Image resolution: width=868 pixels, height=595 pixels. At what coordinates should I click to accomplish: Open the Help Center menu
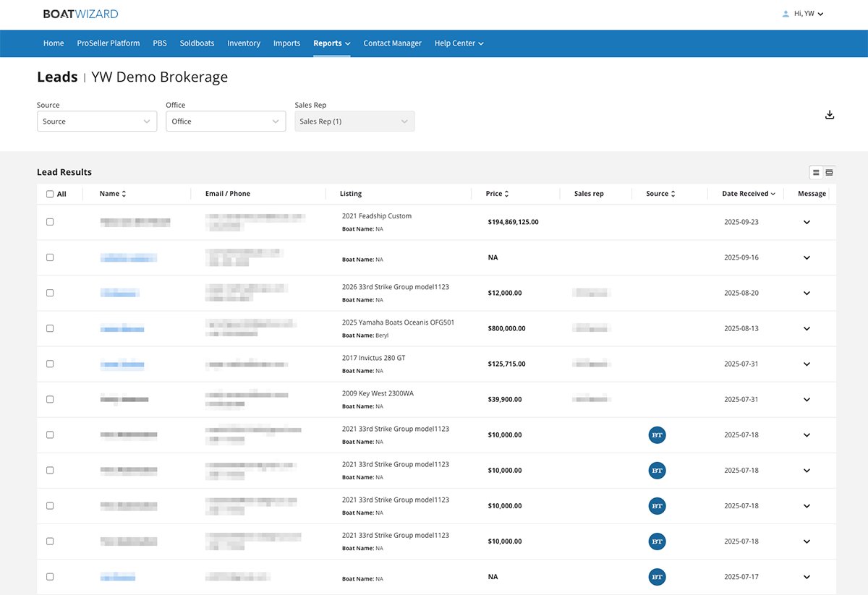pyautogui.click(x=459, y=43)
